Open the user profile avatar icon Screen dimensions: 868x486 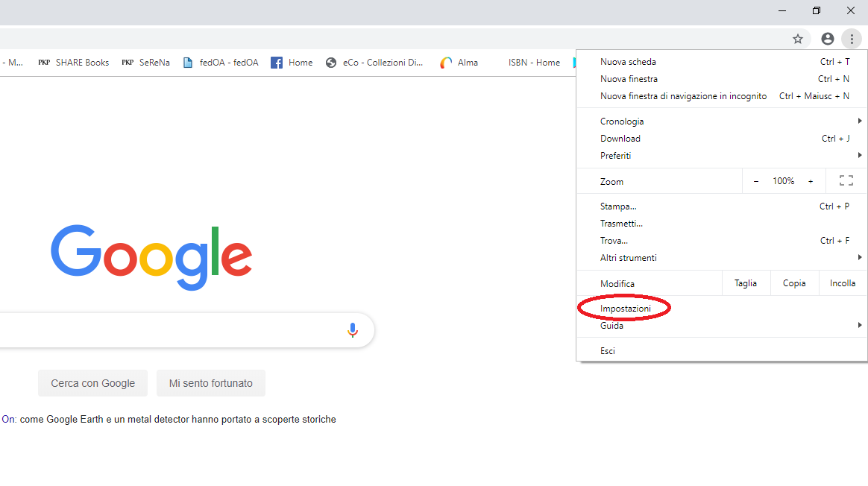point(828,39)
